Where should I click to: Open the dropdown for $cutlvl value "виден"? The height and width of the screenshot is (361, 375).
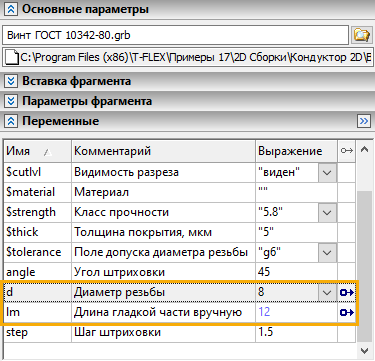pos(327,173)
